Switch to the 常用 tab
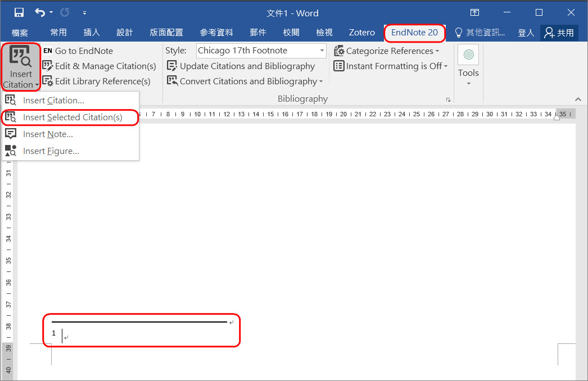Viewport: 588px width, 381px height. pos(58,33)
